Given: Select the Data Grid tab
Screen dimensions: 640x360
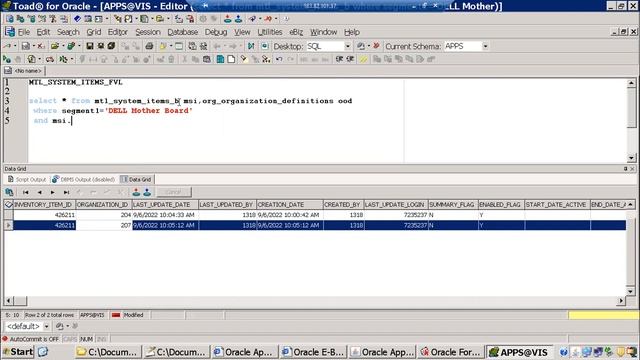Looking at the screenshot, I should tap(137, 179).
